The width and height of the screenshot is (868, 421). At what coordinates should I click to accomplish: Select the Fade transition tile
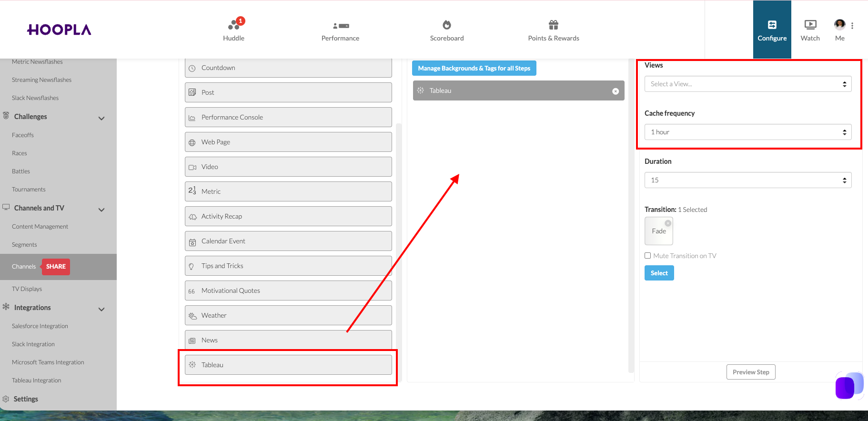(x=659, y=231)
